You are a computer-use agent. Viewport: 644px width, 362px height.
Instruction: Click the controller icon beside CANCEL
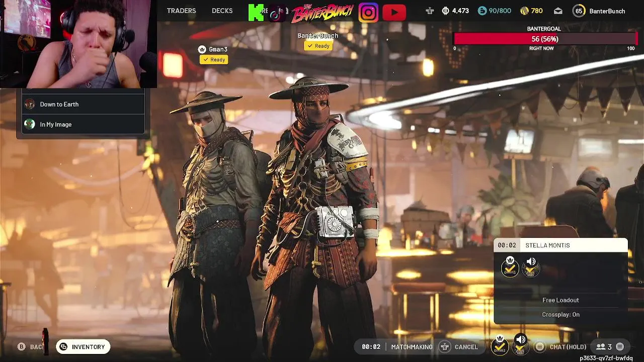pos(445,347)
